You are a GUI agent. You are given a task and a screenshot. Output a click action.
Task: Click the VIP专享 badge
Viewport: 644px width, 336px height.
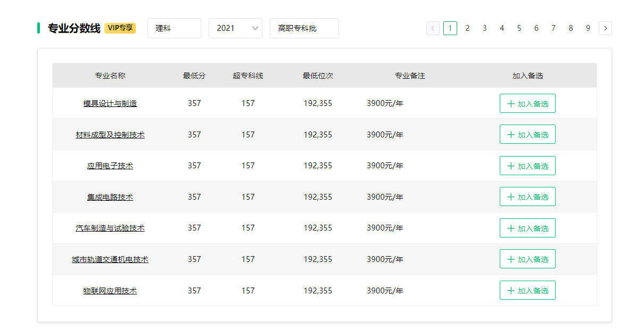click(x=120, y=28)
